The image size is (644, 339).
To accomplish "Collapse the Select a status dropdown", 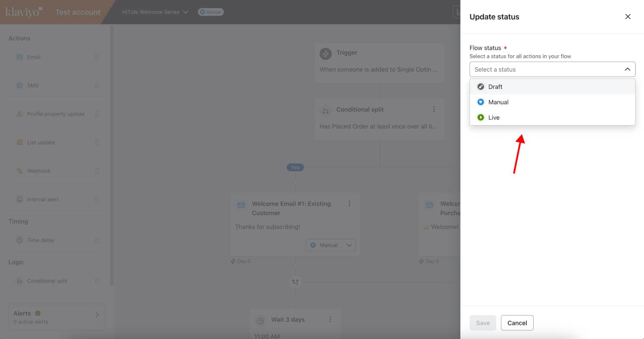I will (x=627, y=69).
